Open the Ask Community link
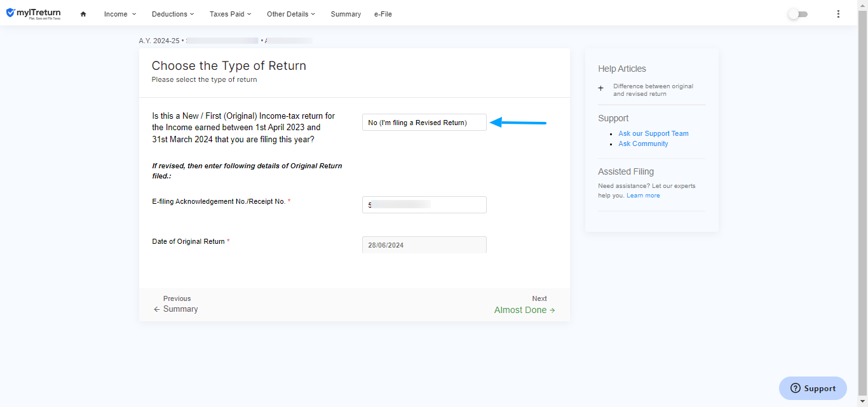 pyautogui.click(x=643, y=143)
